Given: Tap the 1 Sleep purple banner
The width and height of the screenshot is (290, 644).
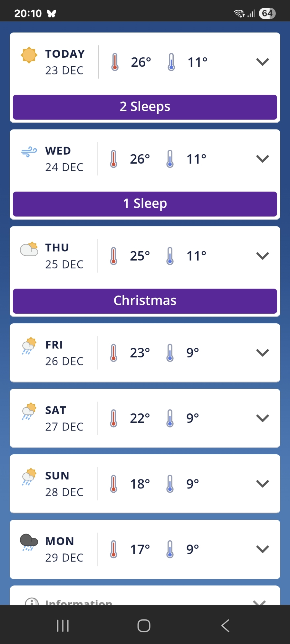Looking at the screenshot, I should pos(145,204).
